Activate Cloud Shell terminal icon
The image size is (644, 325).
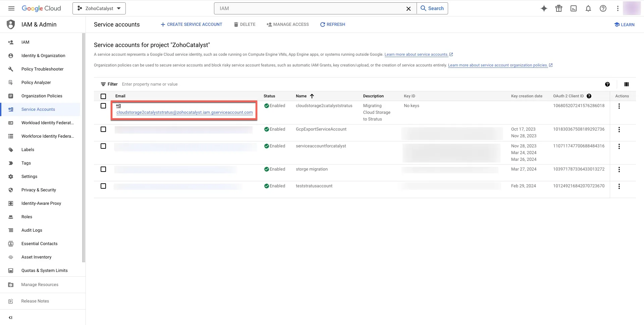(x=573, y=8)
